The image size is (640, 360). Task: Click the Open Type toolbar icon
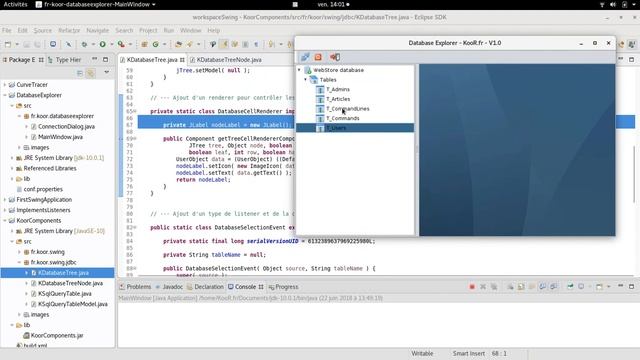click(178, 44)
